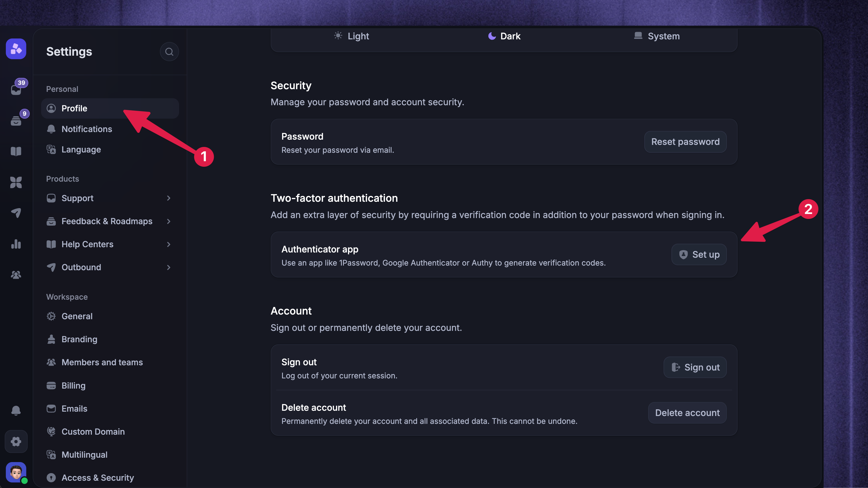This screenshot has height=488, width=868.
Task: Click the Delete account button
Action: pos(687,413)
